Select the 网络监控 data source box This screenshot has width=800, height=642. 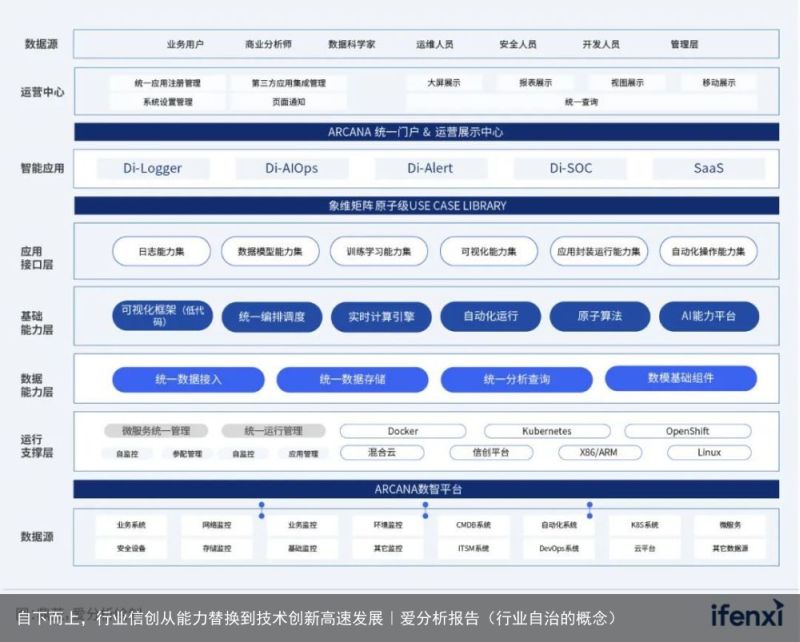pos(217,525)
